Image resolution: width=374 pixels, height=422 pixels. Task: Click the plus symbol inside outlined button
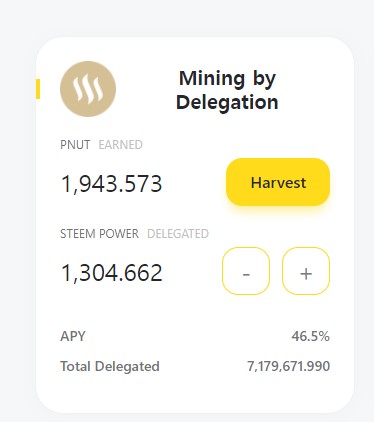[306, 274]
